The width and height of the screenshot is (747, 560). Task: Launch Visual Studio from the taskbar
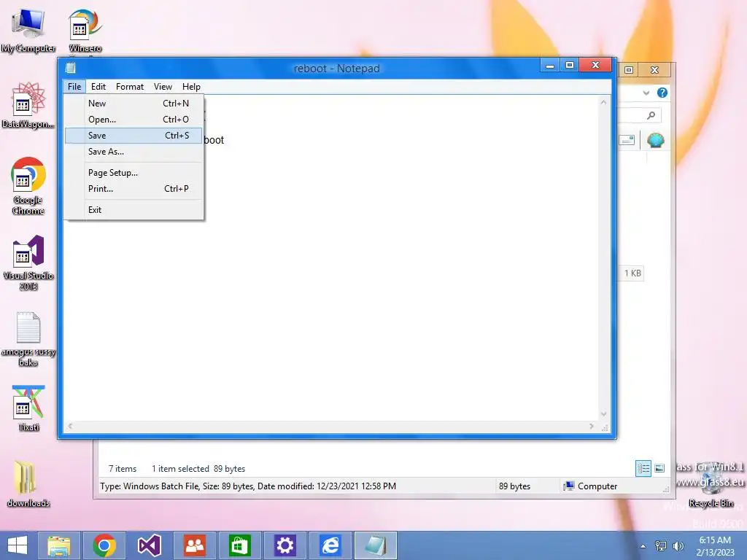click(x=149, y=545)
